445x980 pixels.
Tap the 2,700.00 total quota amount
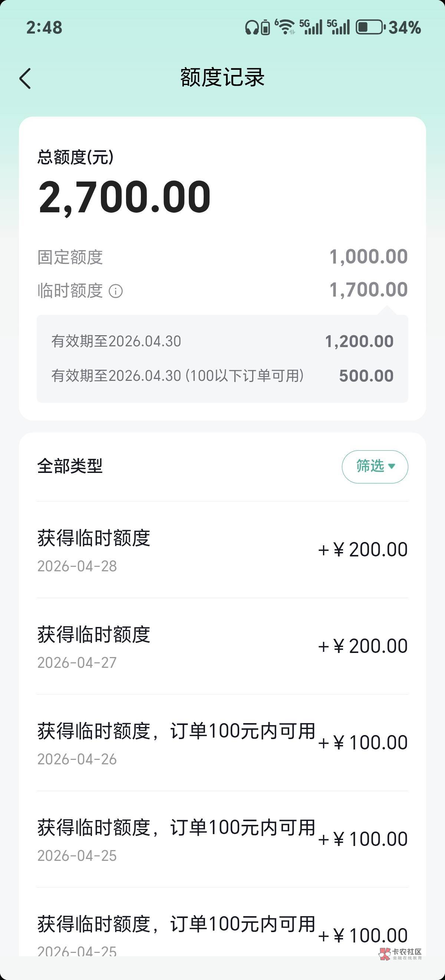(125, 197)
